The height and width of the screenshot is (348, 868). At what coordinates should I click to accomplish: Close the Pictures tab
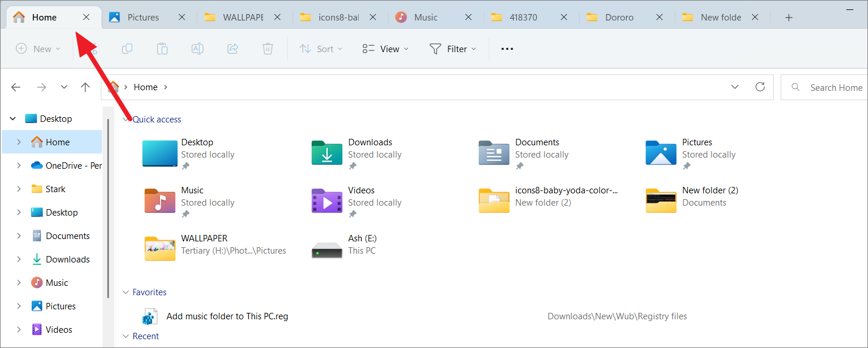(182, 18)
